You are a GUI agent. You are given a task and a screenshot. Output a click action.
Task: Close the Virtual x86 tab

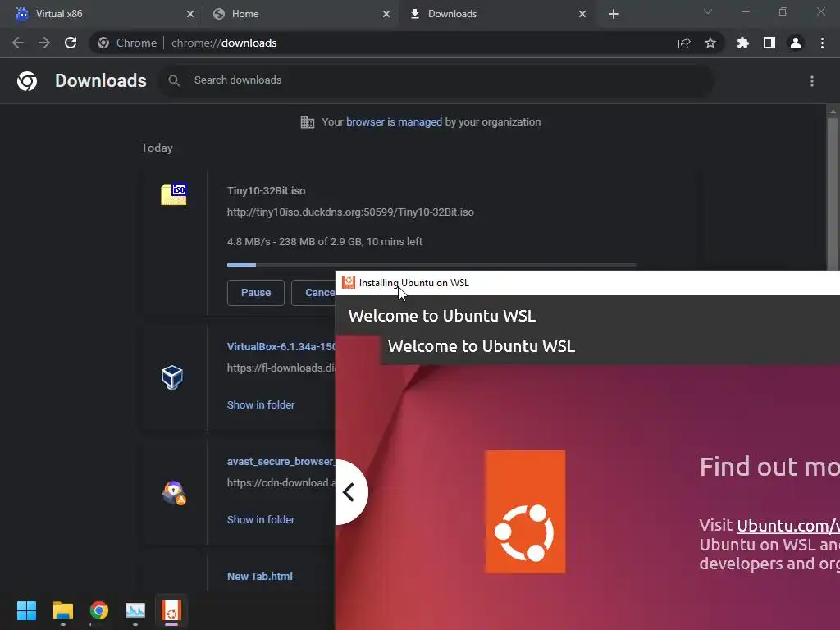[x=190, y=14]
